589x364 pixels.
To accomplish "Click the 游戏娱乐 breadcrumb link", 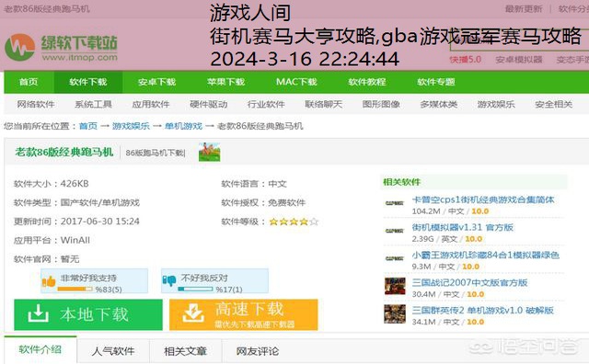I will click(x=131, y=126).
